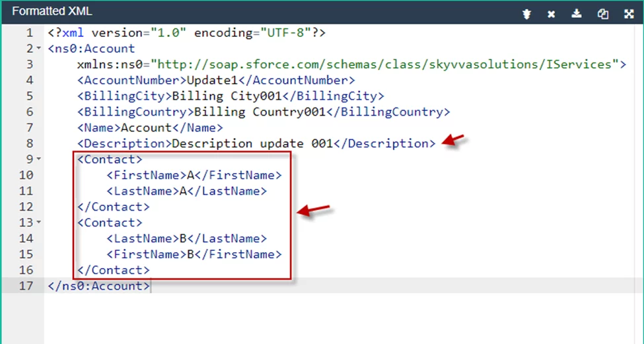Viewport: 644px width, 344px height.
Task: Expand the editor to fullscreen
Action: [628, 14]
